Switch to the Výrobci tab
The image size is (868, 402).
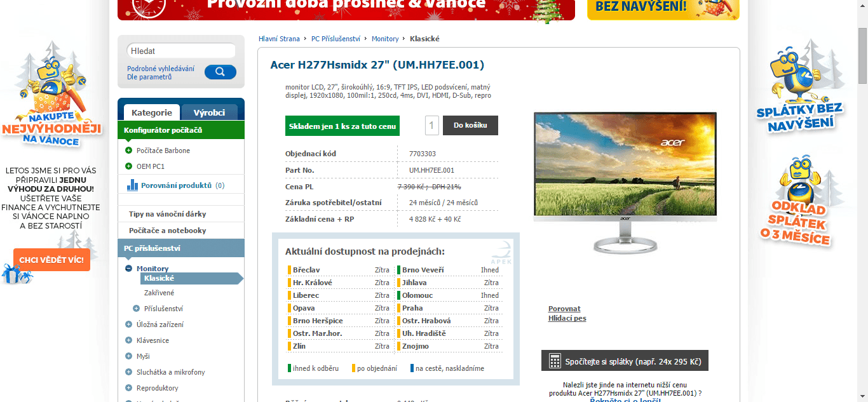(209, 112)
